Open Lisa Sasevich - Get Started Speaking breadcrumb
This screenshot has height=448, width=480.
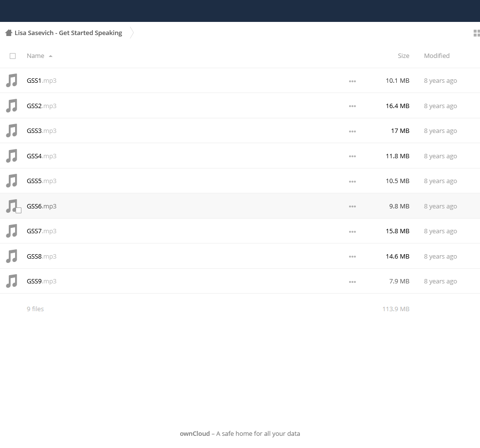coord(68,33)
